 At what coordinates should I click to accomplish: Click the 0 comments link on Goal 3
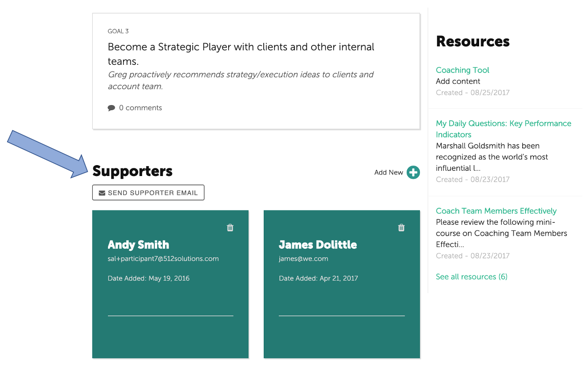point(140,108)
